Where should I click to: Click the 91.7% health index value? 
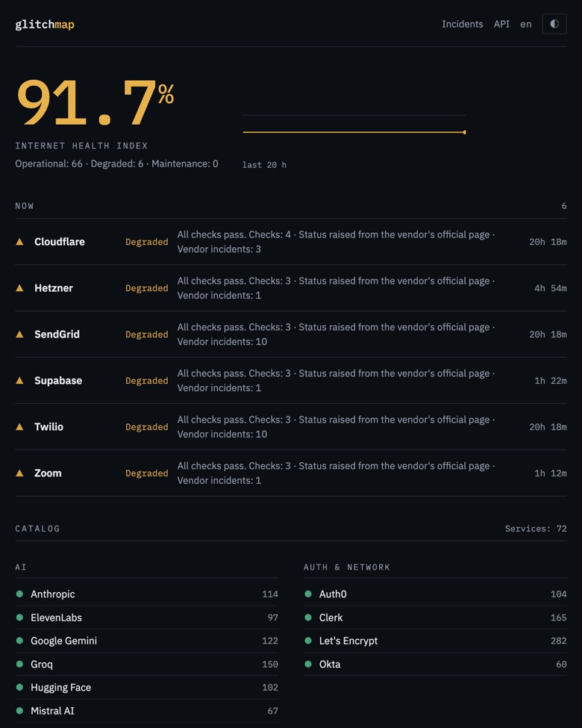[x=96, y=102]
